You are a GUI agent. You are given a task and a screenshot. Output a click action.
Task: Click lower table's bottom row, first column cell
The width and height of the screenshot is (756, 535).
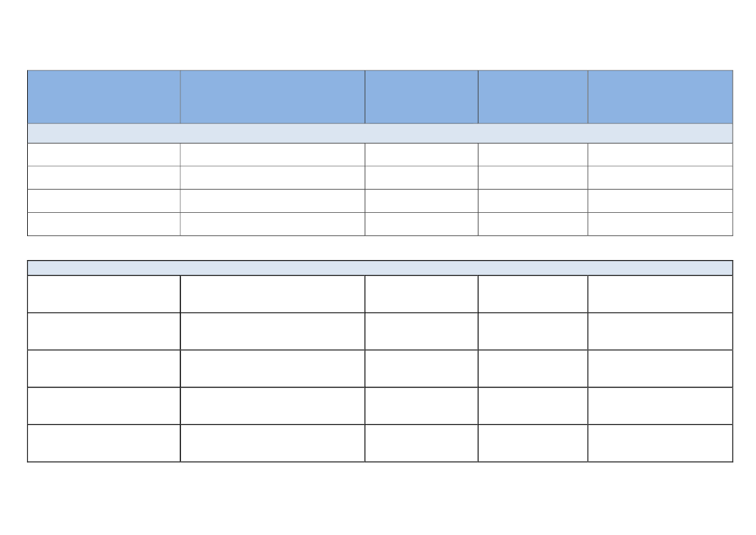104,443
